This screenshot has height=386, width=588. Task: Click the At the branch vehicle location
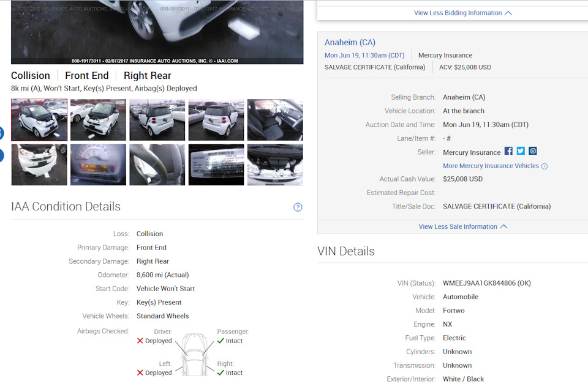[x=464, y=111]
